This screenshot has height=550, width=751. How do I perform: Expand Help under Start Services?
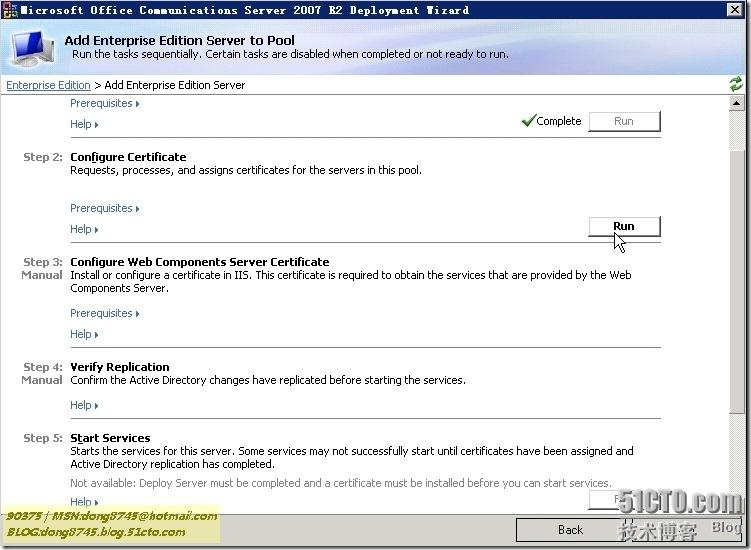(84, 502)
